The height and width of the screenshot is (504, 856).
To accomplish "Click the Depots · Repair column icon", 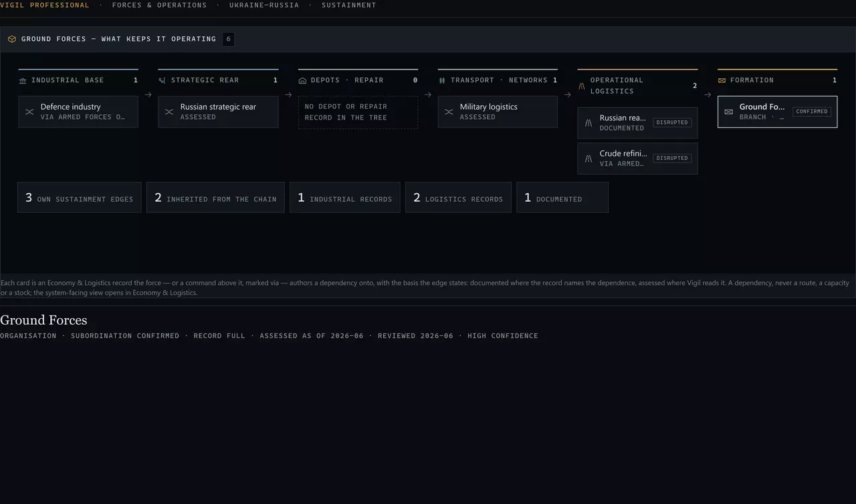I will pyautogui.click(x=302, y=81).
